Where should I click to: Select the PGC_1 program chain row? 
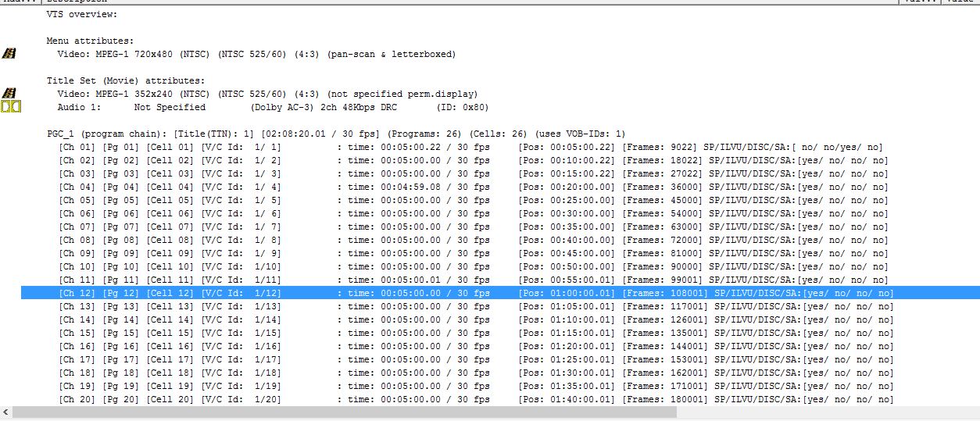click(x=336, y=134)
